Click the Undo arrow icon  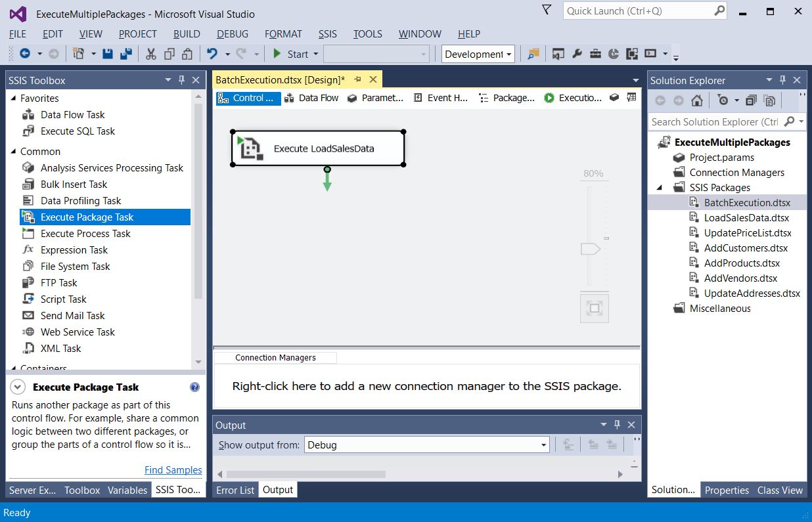pyautogui.click(x=212, y=54)
